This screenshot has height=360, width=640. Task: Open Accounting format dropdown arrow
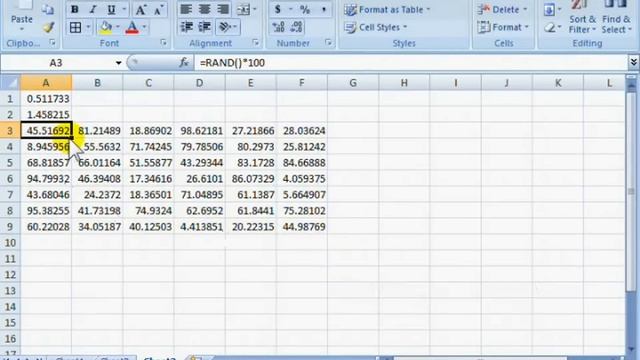pos(291,9)
